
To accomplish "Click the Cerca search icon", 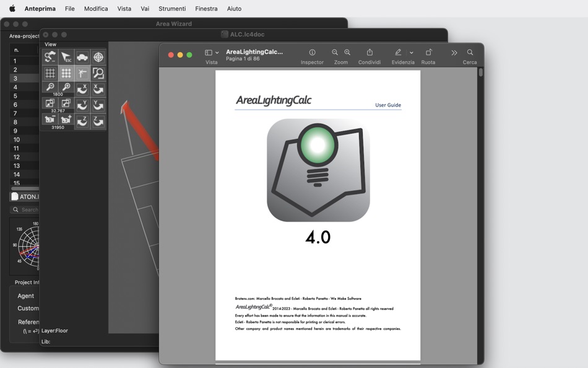I will (x=470, y=52).
